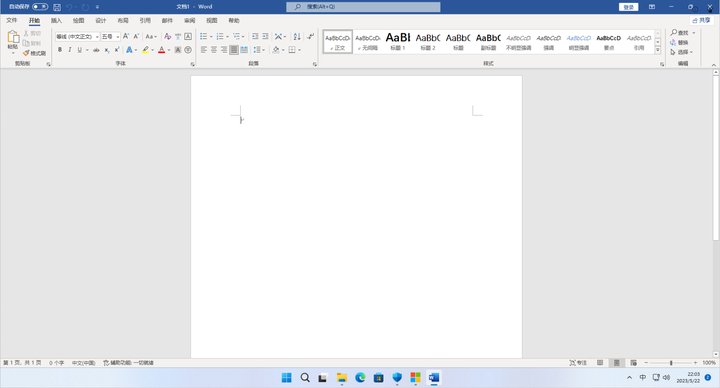The image size is (720, 388).
Task: Open Asian layout (中文版式) icon
Action: point(279,36)
